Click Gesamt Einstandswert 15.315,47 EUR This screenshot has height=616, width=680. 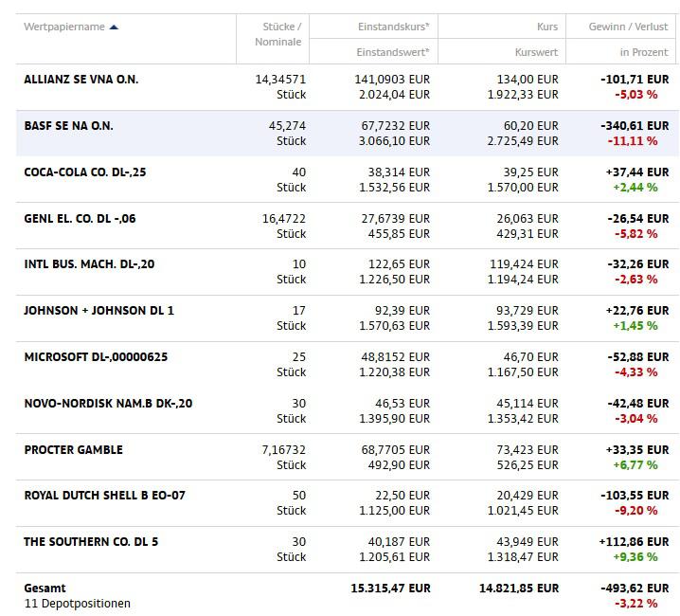tap(391, 589)
